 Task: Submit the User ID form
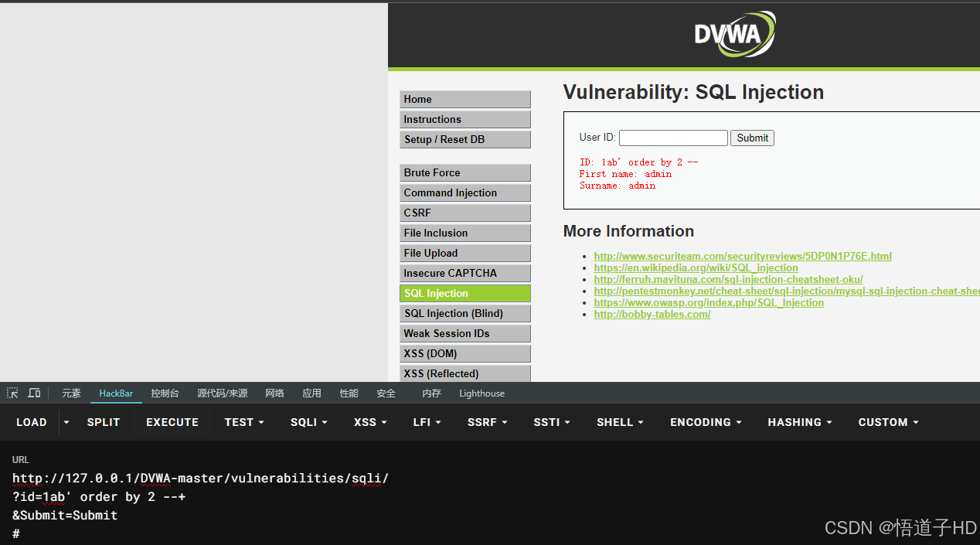[x=752, y=138]
